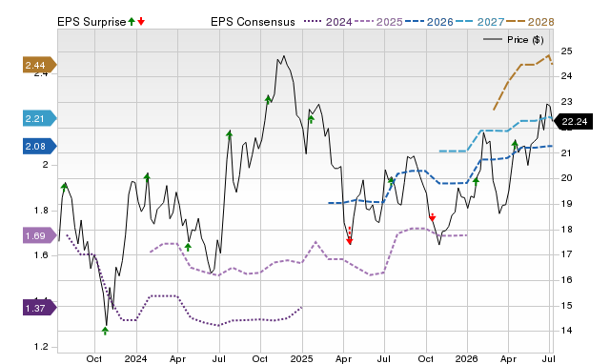Screen dimensions: 610x364
Task: Click the EPS Surprise legend label
Action: [91, 22]
